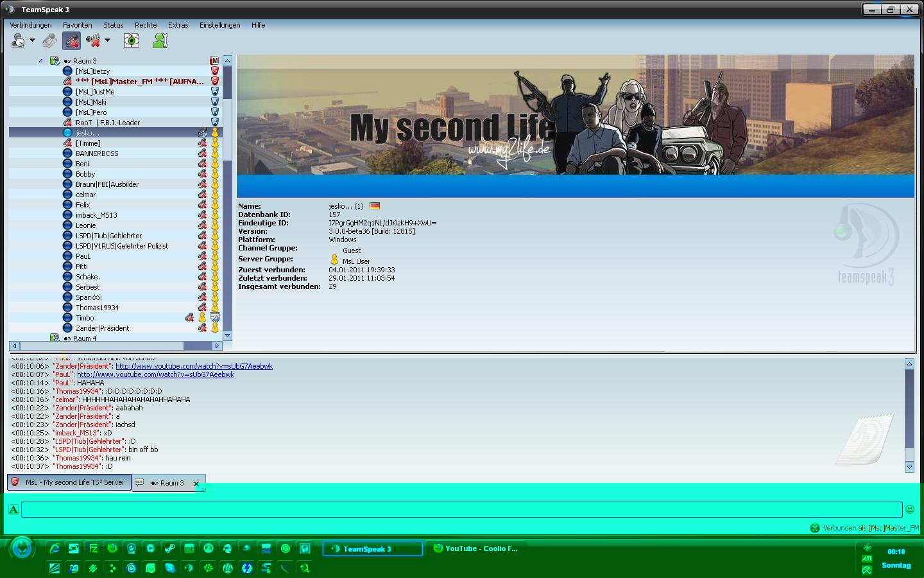Click the yellow user-group icon beside Beni
This screenshot has width=924, height=578.
(x=214, y=163)
